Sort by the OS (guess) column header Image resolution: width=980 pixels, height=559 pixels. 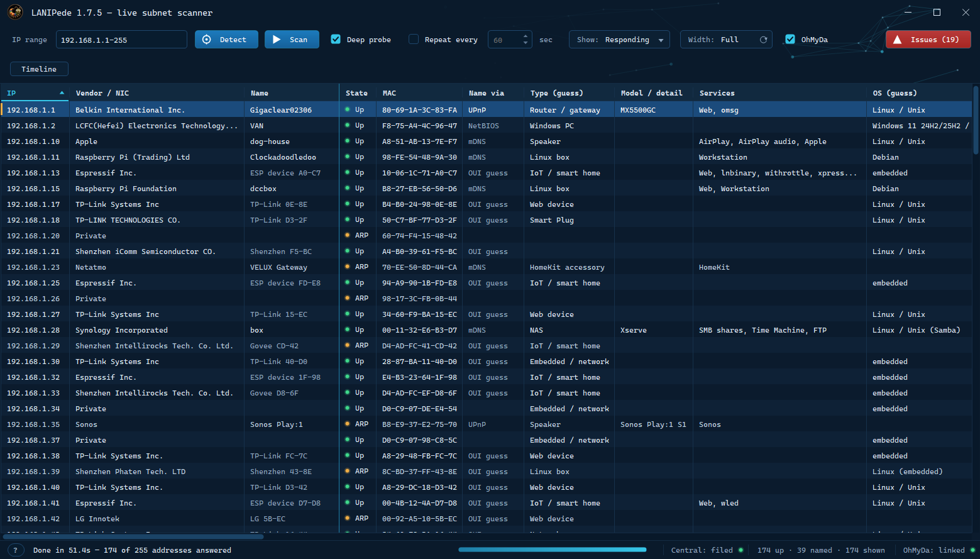click(919, 93)
